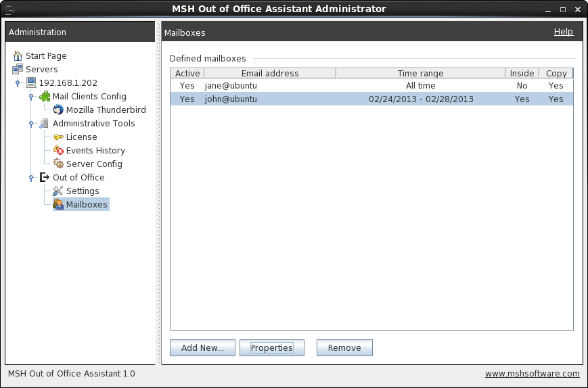Image resolution: width=588 pixels, height=388 pixels.
Task: Click the License key icon
Action: click(58, 137)
